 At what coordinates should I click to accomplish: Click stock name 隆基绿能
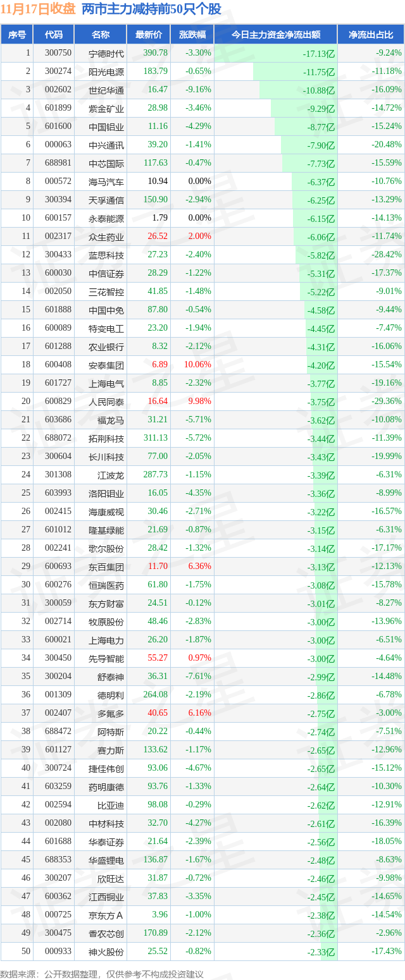click(106, 530)
